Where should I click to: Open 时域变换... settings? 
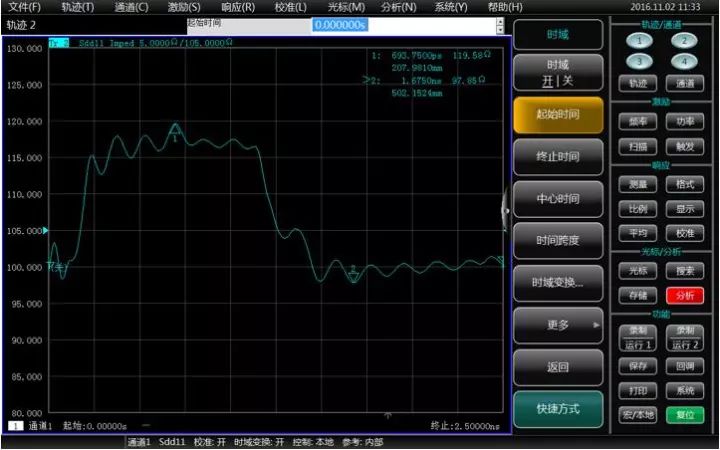pyautogui.click(x=558, y=283)
